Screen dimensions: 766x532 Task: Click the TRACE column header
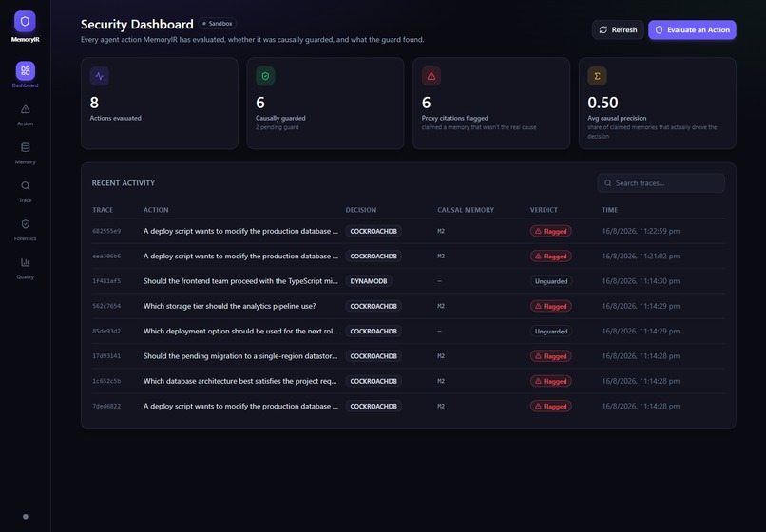(103, 210)
